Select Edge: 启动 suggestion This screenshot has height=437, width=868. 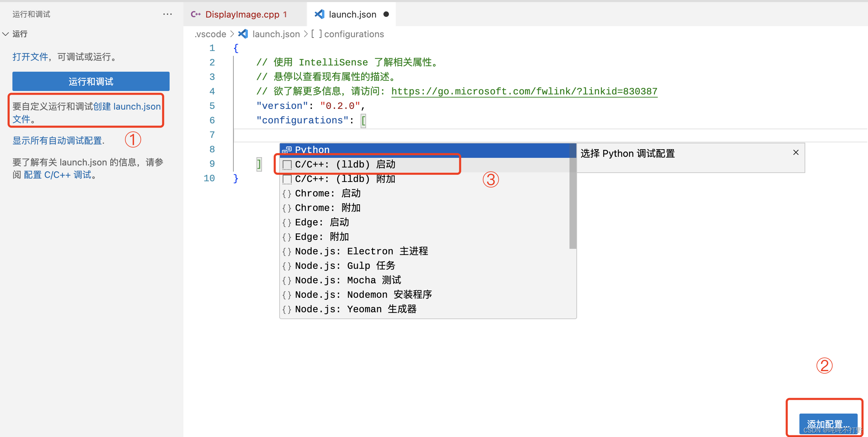(x=425, y=222)
